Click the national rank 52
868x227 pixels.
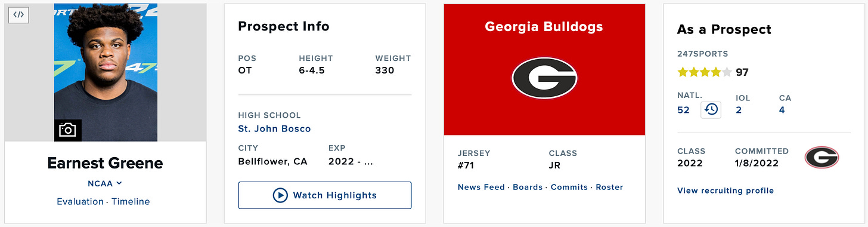(x=683, y=110)
